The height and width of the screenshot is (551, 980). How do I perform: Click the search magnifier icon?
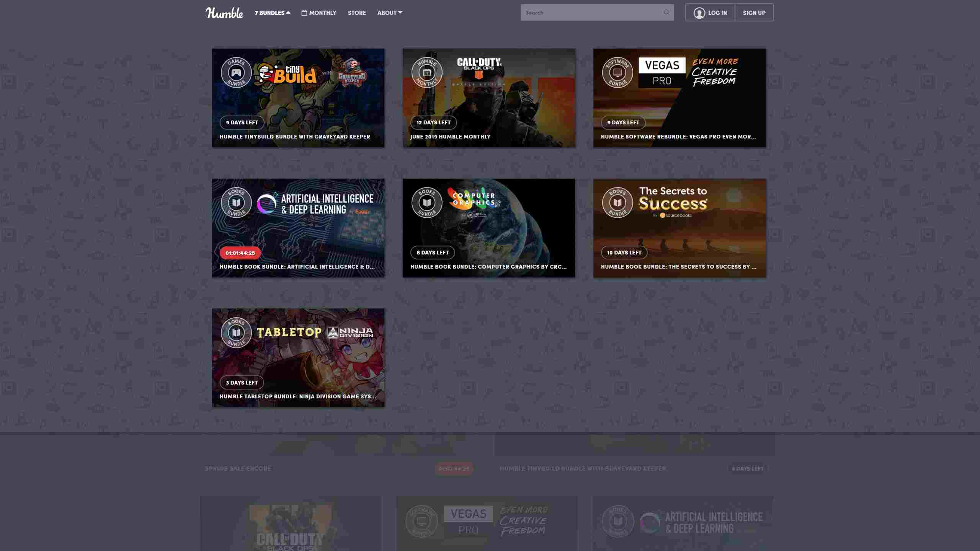(x=666, y=13)
